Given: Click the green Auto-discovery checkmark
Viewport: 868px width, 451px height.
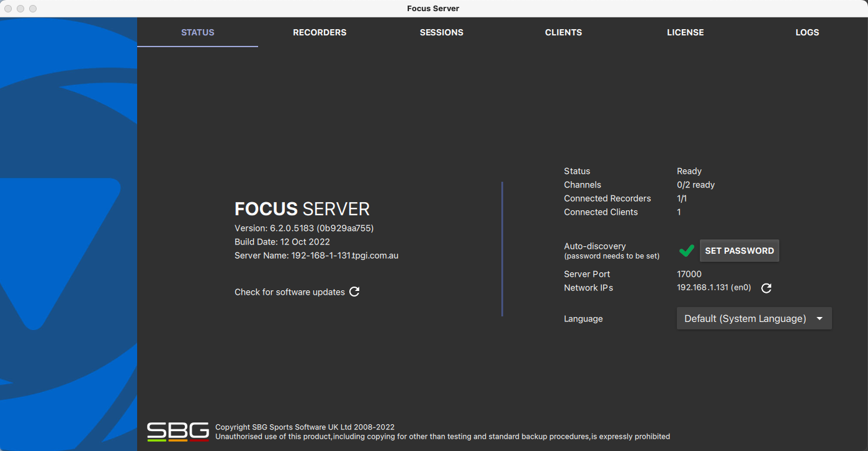Looking at the screenshot, I should click(x=686, y=251).
